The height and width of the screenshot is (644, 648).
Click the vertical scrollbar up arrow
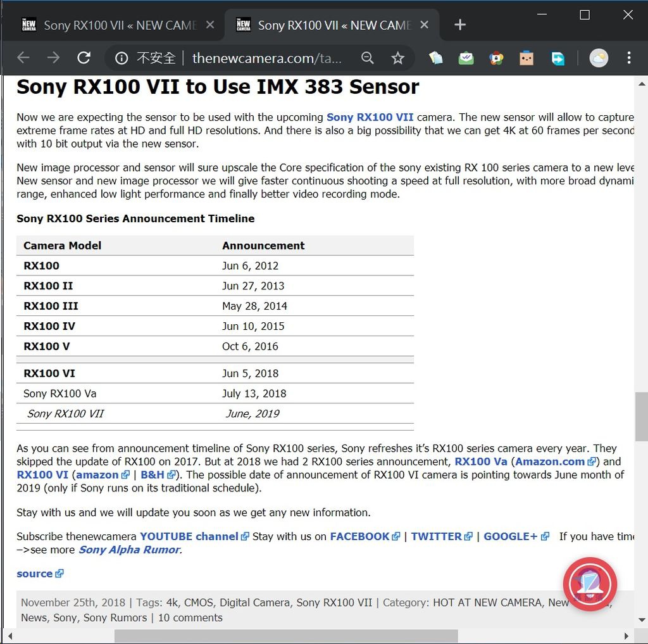point(642,84)
